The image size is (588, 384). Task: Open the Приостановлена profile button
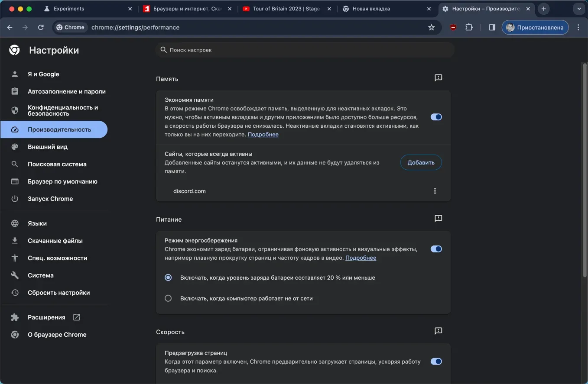point(535,27)
